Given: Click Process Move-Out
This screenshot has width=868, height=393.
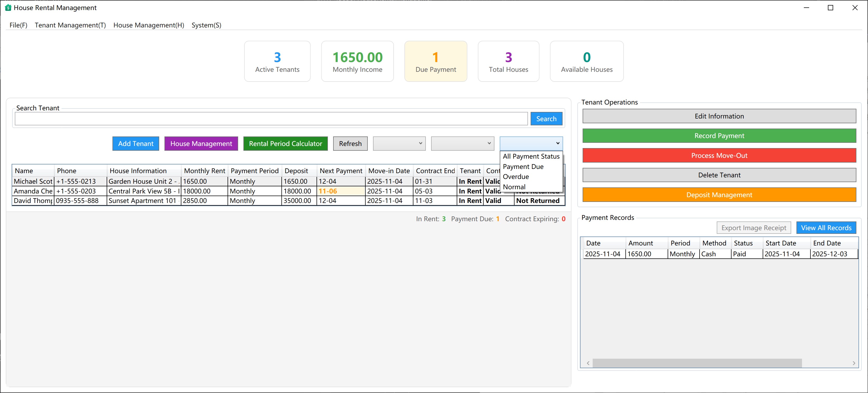Looking at the screenshot, I should [719, 155].
